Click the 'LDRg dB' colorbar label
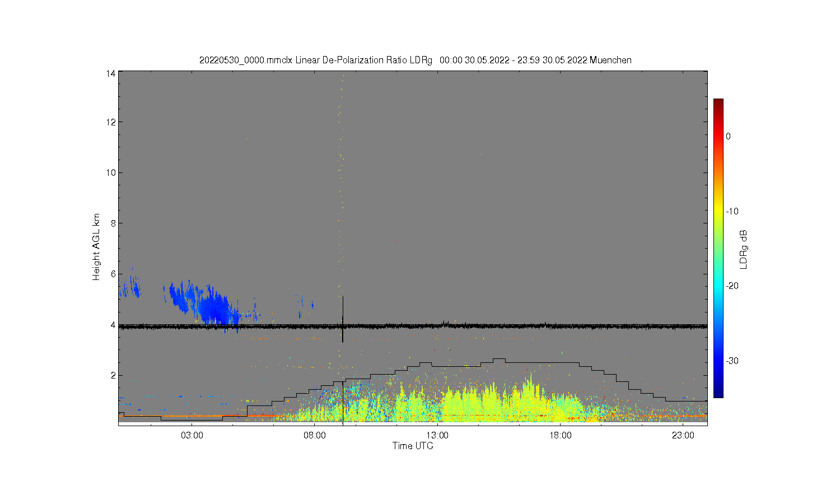Viewport: 840px width, 504px height. [x=744, y=249]
